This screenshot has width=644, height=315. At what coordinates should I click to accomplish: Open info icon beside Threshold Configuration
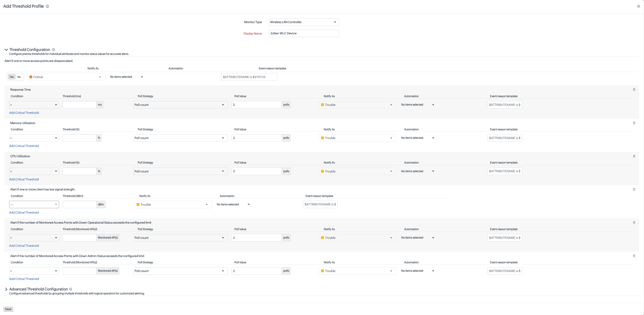pos(53,50)
